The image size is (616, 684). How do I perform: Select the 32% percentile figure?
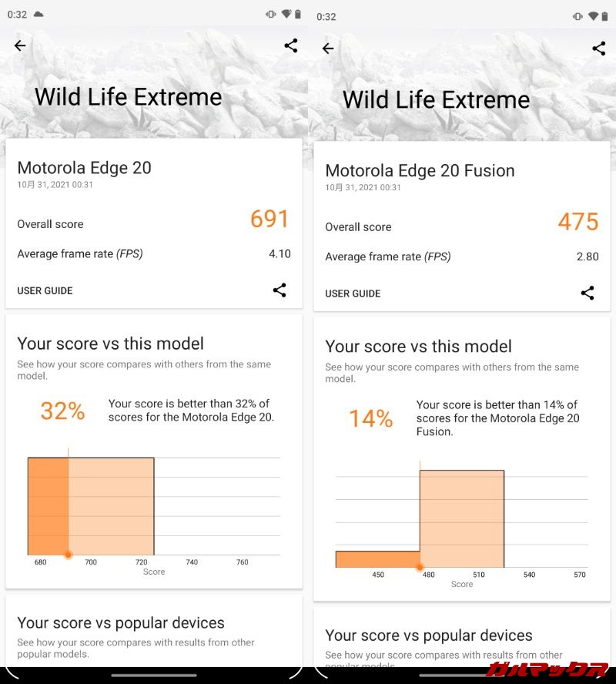[x=62, y=411]
